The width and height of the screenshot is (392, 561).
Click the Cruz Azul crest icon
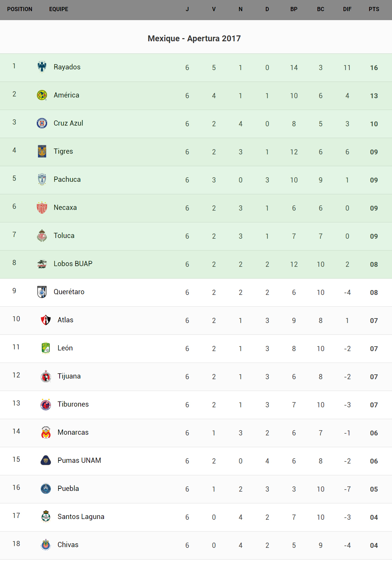[42, 123]
